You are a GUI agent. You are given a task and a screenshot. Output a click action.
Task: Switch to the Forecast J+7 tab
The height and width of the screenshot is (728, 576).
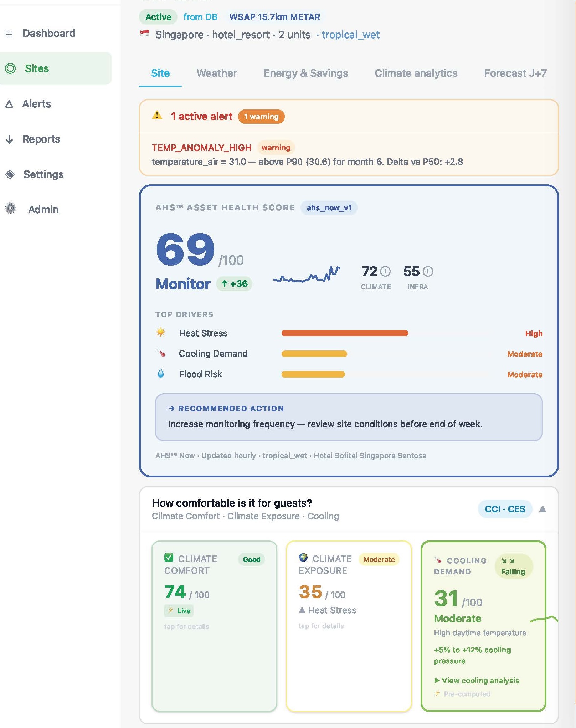pos(515,73)
